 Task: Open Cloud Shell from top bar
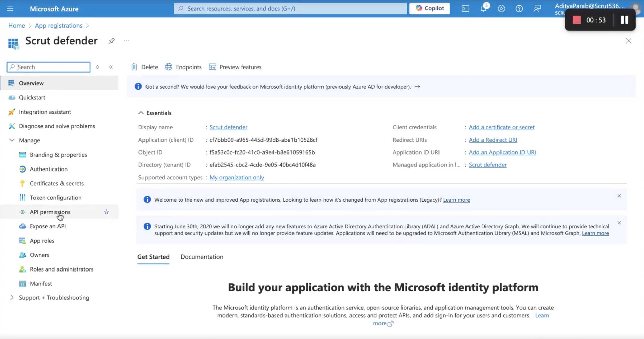[x=465, y=9]
